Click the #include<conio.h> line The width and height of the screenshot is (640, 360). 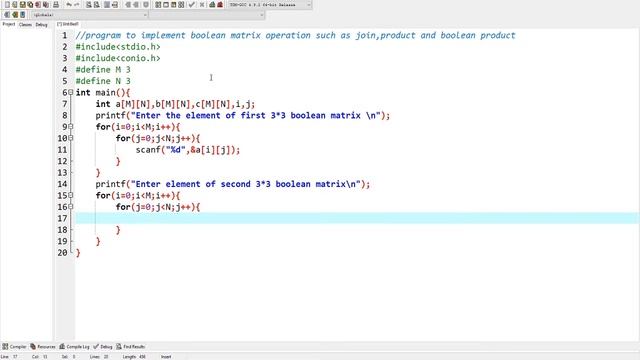pyautogui.click(x=118, y=58)
